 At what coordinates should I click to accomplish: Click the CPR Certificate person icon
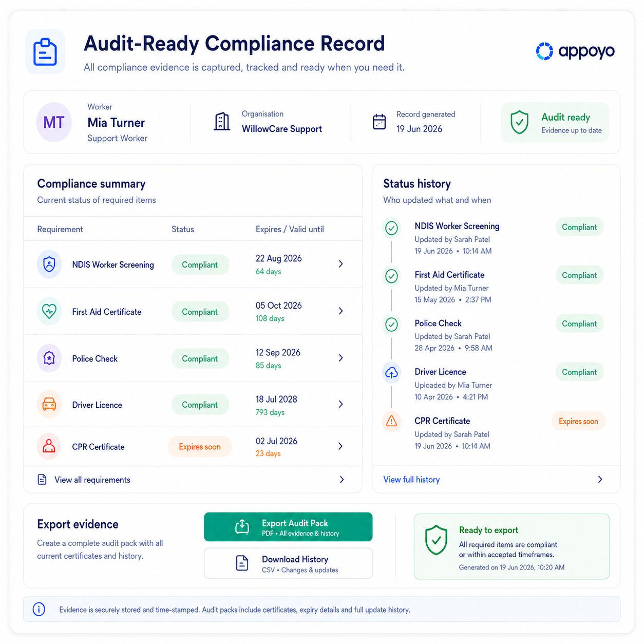point(49,446)
